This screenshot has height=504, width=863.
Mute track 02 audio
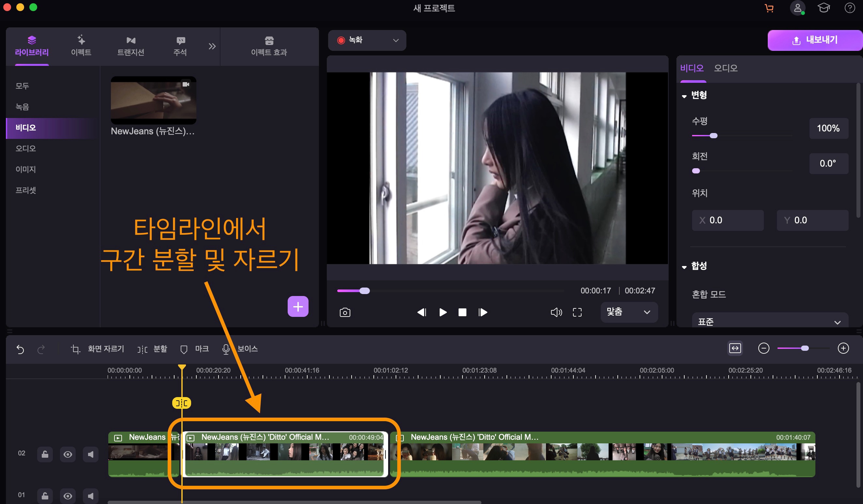pyautogui.click(x=91, y=454)
